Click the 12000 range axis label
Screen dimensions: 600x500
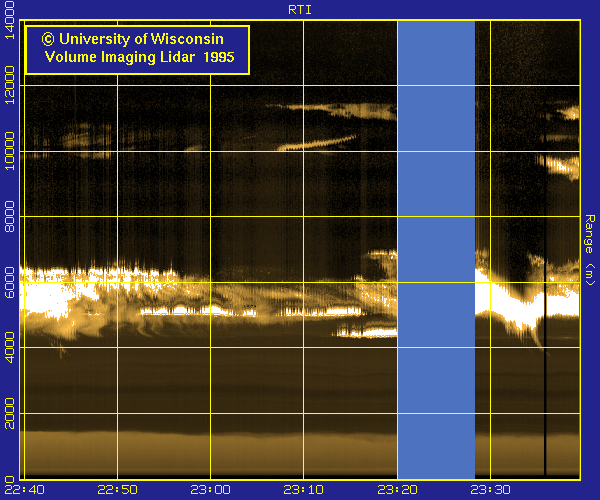[x=9, y=85]
